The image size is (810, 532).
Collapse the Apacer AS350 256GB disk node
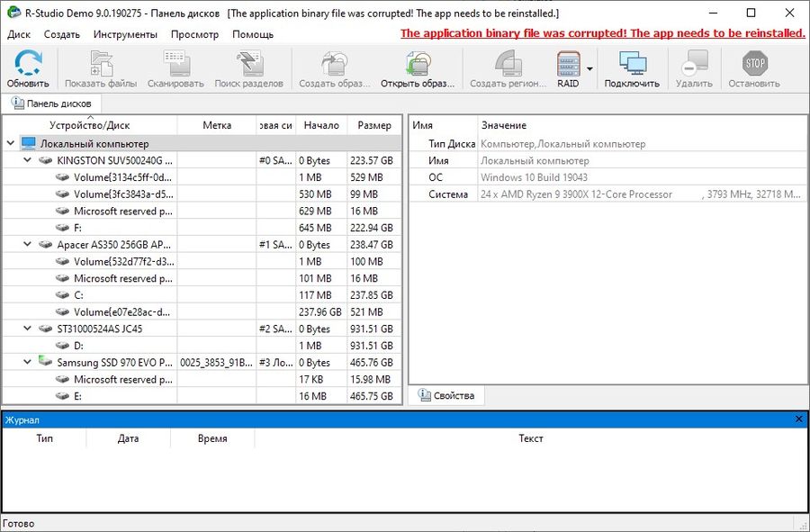28,245
